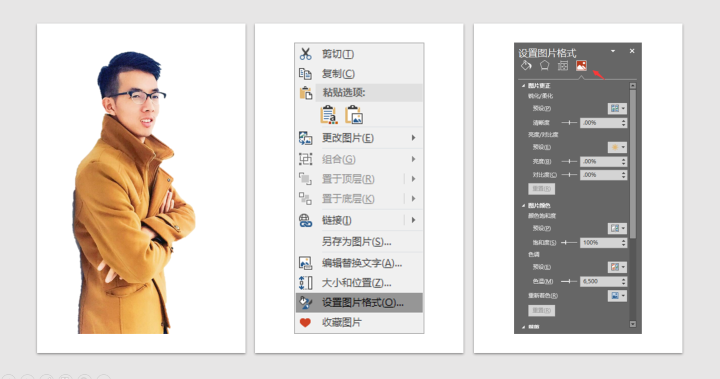Open the 重新着色 recolor dropdown
Image resolution: width=720 pixels, height=379 pixels.
point(617,296)
